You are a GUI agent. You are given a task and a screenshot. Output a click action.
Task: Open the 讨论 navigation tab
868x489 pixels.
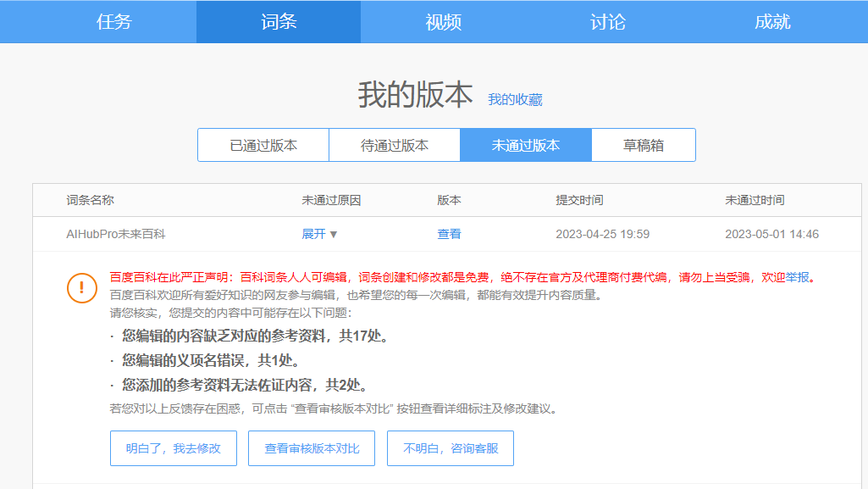(x=607, y=21)
